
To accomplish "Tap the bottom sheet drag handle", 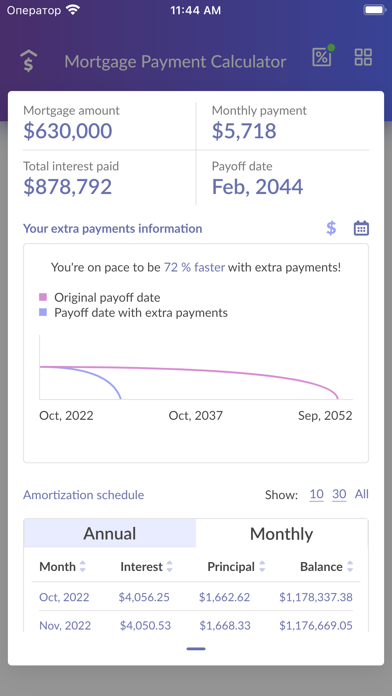I will (x=196, y=649).
